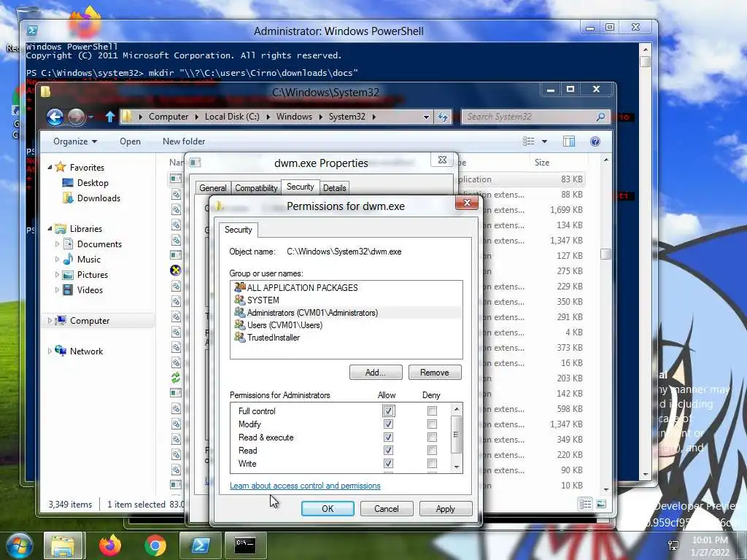Click the refresh icon beside address bar
This screenshot has height=560, width=747.
coord(443,117)
